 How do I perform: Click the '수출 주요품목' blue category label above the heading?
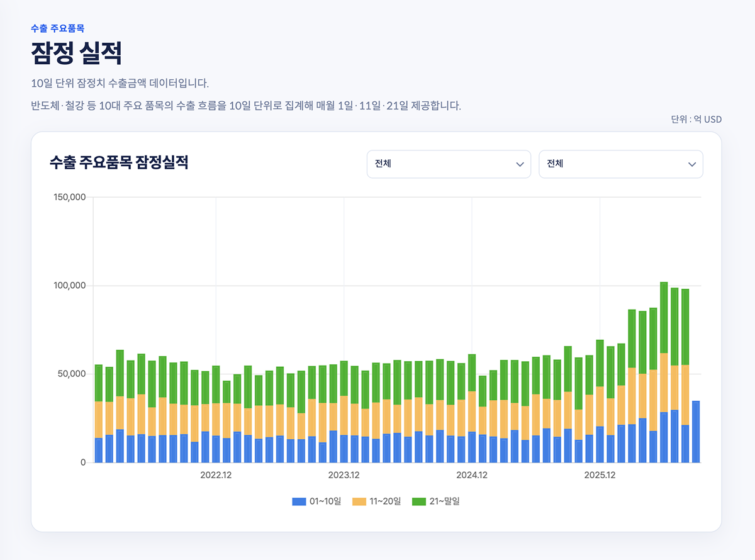pyautogui.click(x=57, y=28)
